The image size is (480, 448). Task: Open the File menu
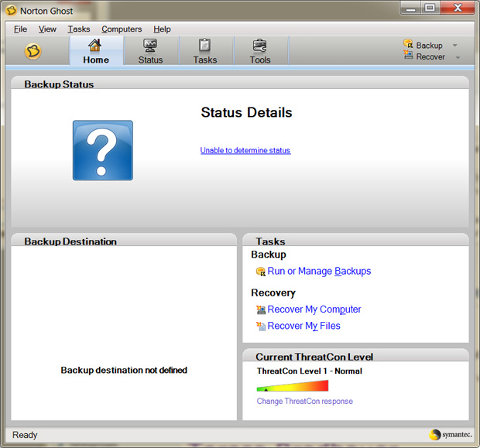pyautogui.click(x=20, y=29)
